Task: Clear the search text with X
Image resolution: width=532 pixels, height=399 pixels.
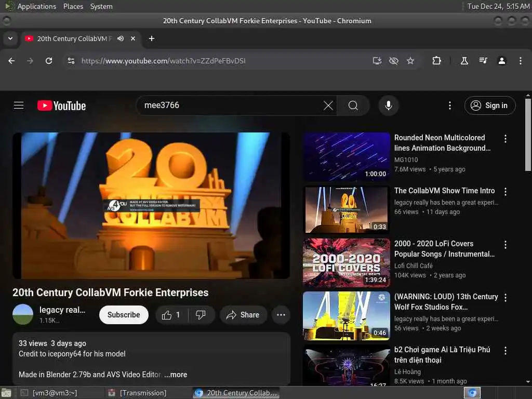Action: tap(328, 105)
